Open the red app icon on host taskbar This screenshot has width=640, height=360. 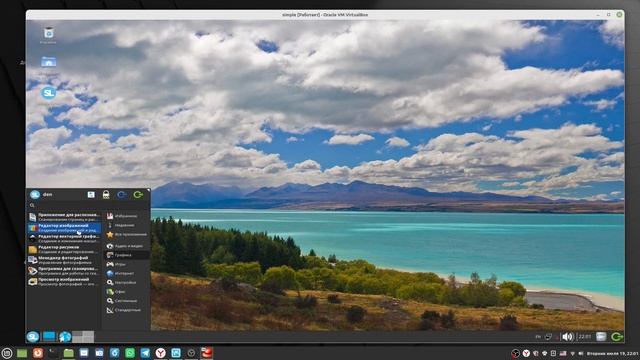(207, 353)
